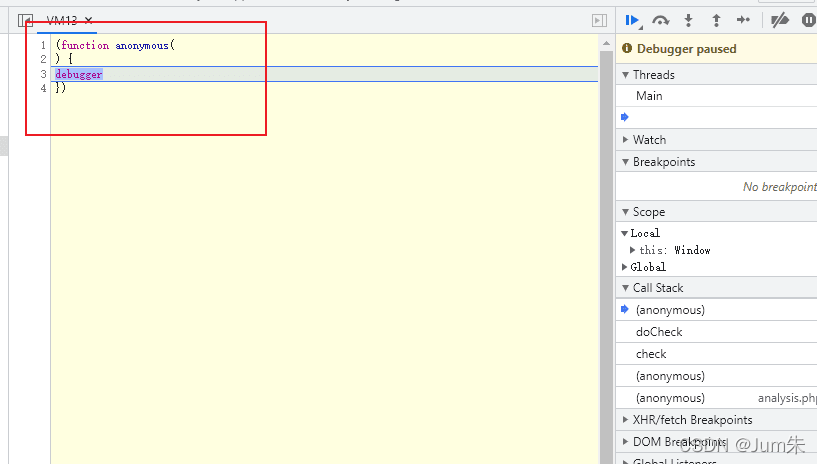Hide the debugger sidebar
The image size is (821, 464).
click(x=599, y=20)
